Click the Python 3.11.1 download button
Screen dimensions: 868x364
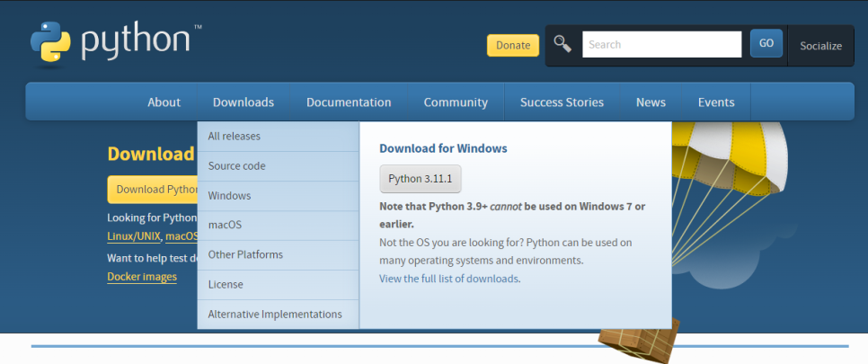pos(421,179)
